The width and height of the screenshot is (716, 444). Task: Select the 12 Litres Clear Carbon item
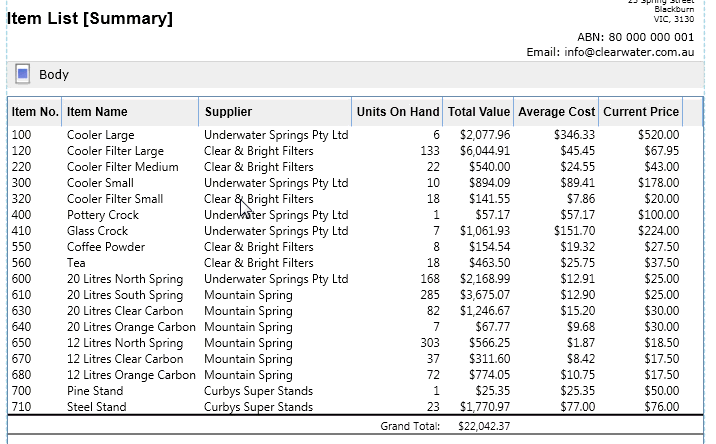click(125, 359)
